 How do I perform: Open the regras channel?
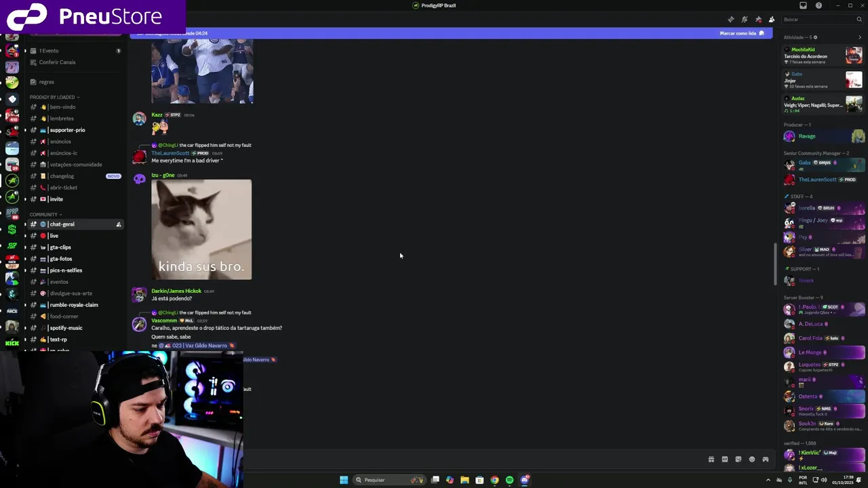[x=75, y=82]
